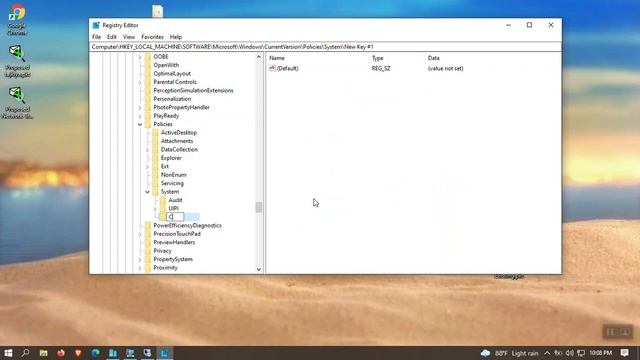Open the Edit menu

pos(112,37)
